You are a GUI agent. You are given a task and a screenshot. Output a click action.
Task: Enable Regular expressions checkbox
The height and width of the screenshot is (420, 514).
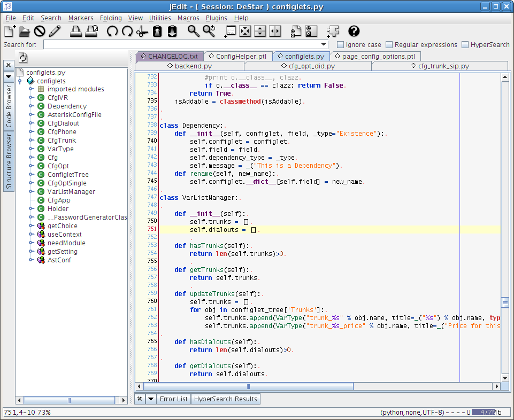click(x=389, y=44)
